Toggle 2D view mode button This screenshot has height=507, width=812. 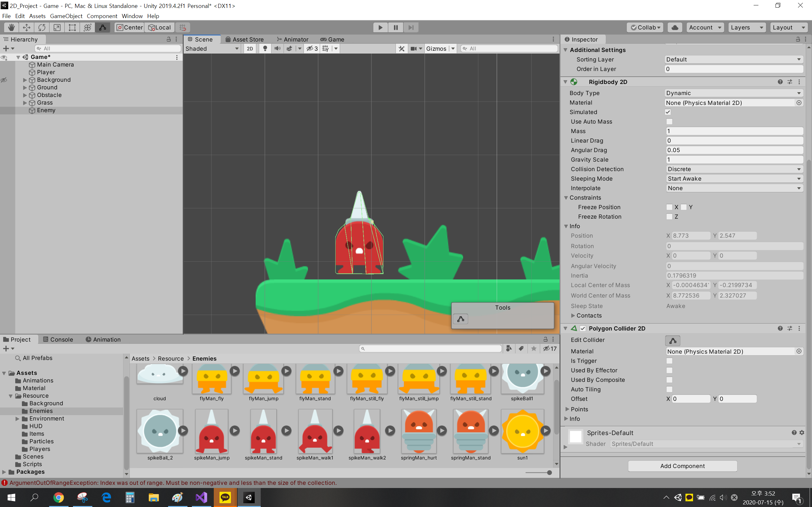point(250,48)
